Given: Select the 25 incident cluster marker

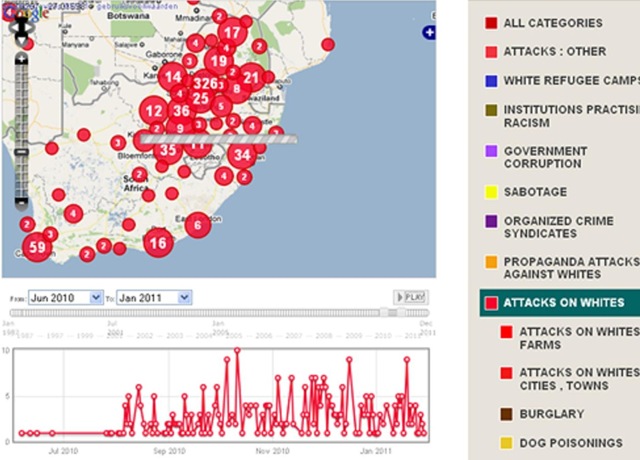Looking at the screenshot, I should point(200,98).
